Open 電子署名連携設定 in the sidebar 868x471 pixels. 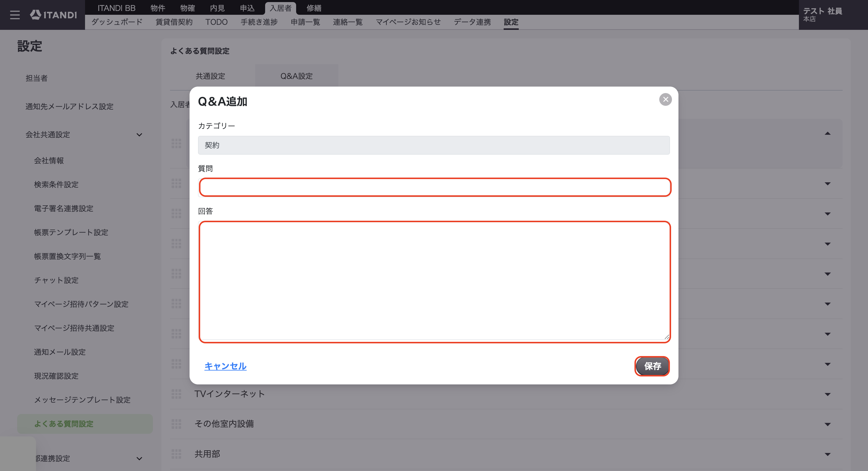(64, 208)
